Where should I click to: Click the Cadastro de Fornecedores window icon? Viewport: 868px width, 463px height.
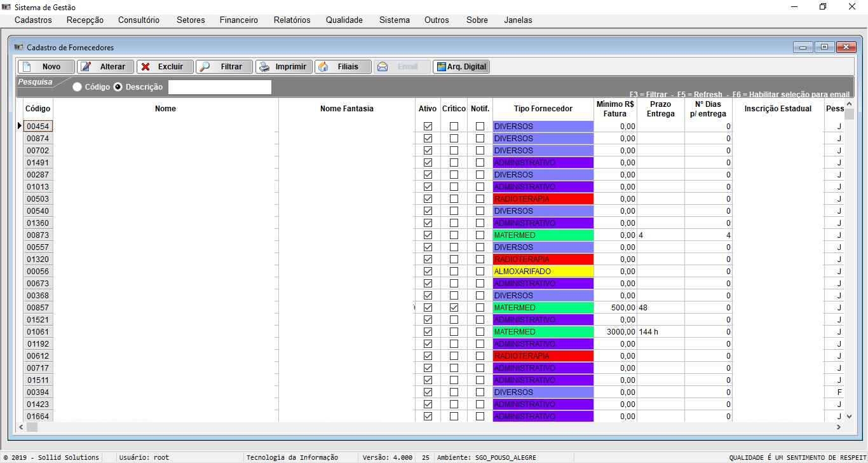pyautogui.click(x=18, y=48)
